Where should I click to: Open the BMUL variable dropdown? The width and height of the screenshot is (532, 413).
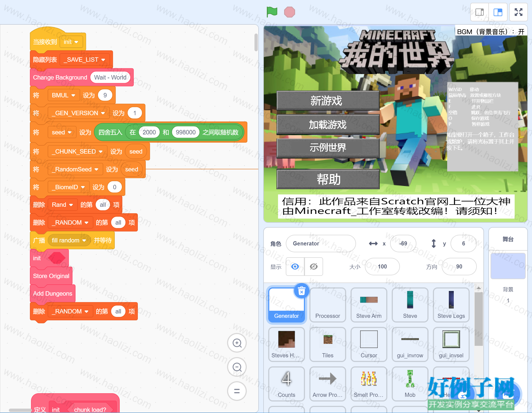click(x=63, y=95)
